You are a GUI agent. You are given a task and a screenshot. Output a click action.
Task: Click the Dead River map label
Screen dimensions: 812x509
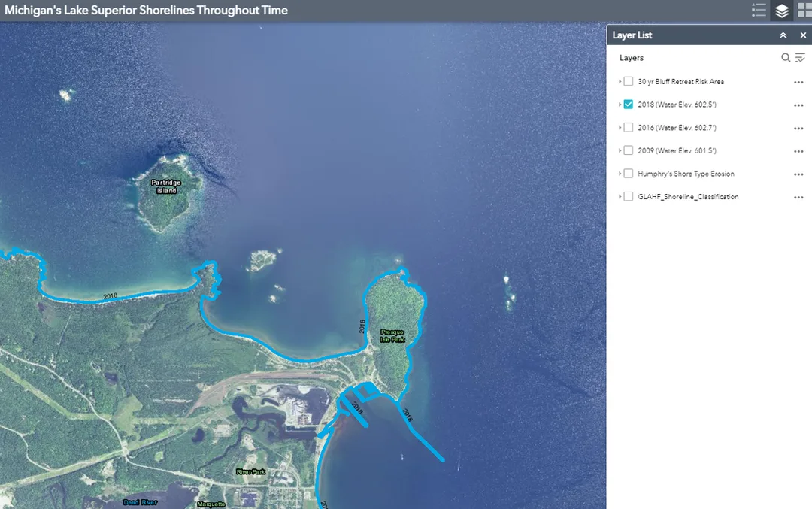[141, 502]
